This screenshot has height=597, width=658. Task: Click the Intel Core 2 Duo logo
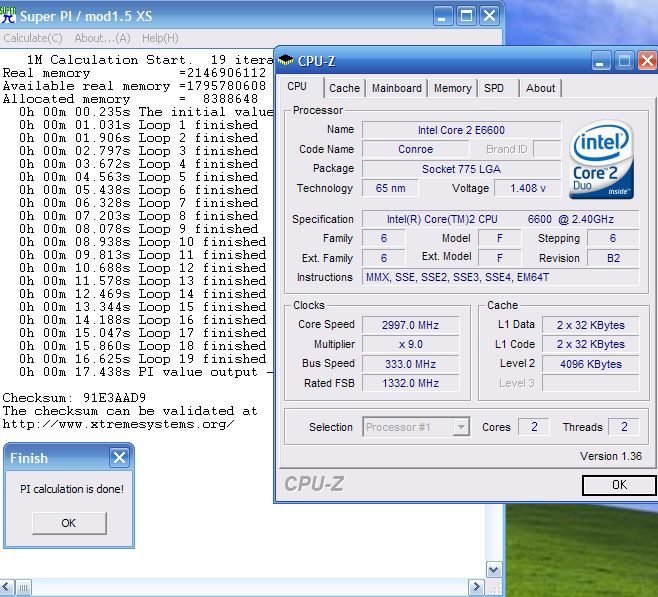tap(601, 159)
